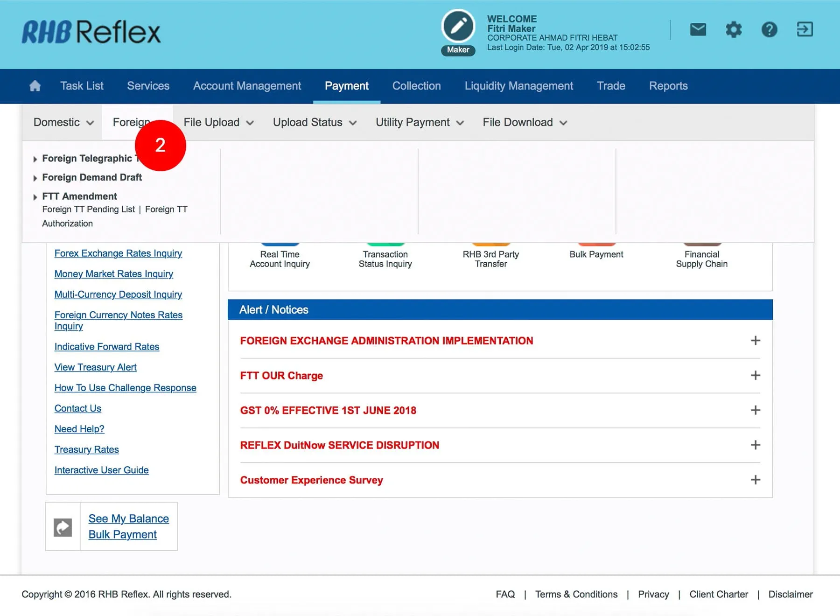Click the Maker pencil profile icon
The height and width of the screenshot is (616, 840).
[x=458, y=27]
